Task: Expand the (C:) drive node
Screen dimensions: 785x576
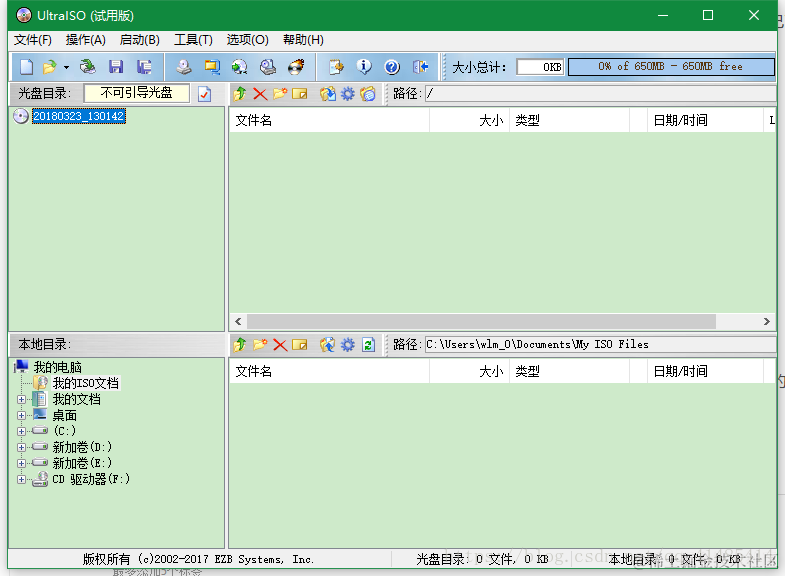Action: click(21, 431)
